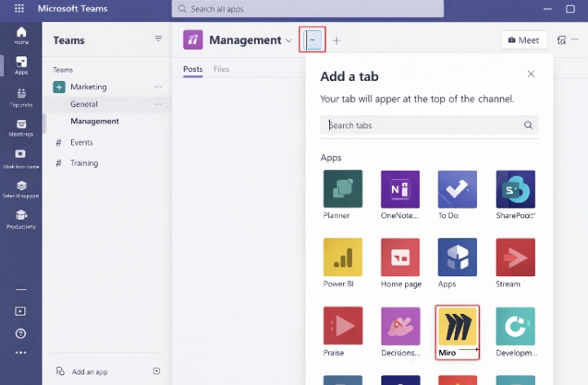This screenshot has width=588, height=385.
Task: Open Meetings in the left sidebar
Action: tap(20, 128)
